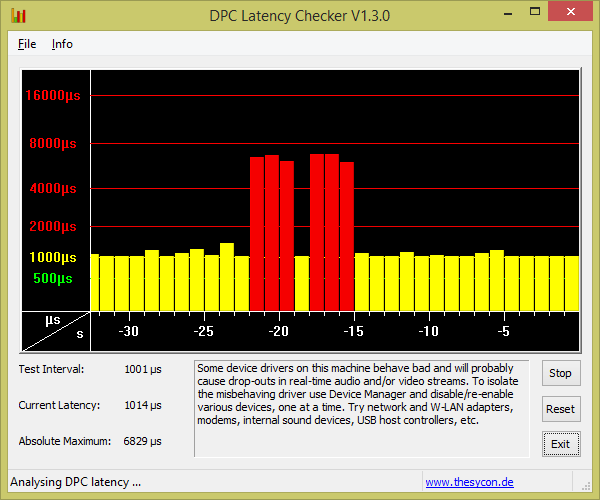Close the DPC Latency Checker window
600x500 pixels.
coord(571,11)
